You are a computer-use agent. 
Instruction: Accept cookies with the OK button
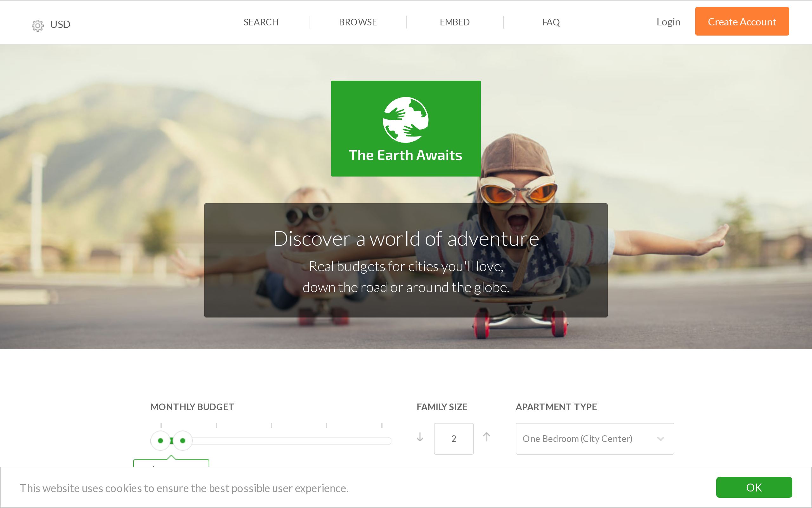click(x=754, y=487)
